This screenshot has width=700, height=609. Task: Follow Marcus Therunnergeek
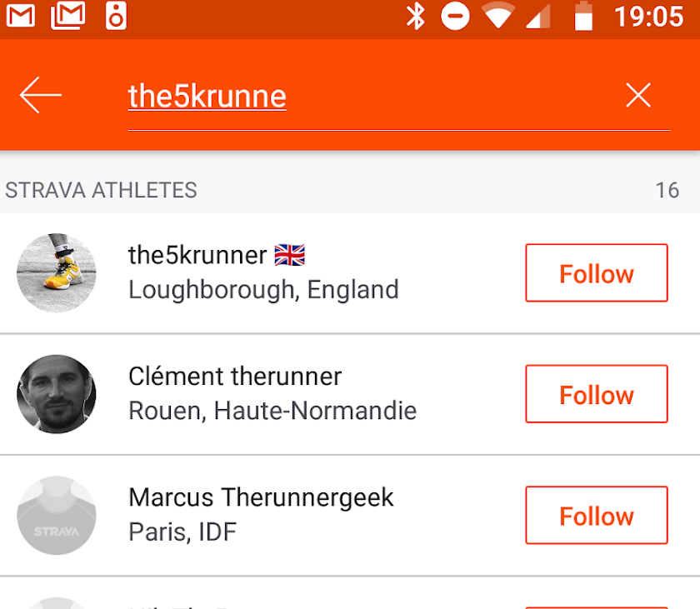tap(596, 516)
